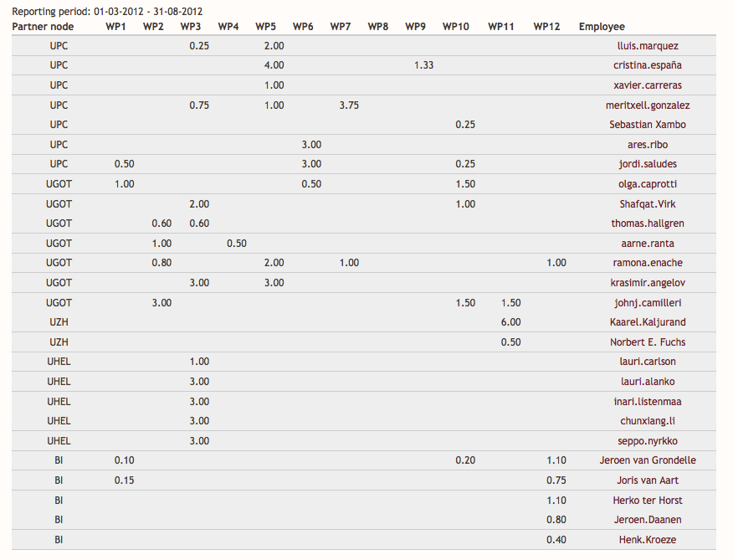Image resolution: width=733 pixels, height=560 pixels.
Task: Select value 0.80 in Jeroen.Daanen row
Action: click(556, 520)
